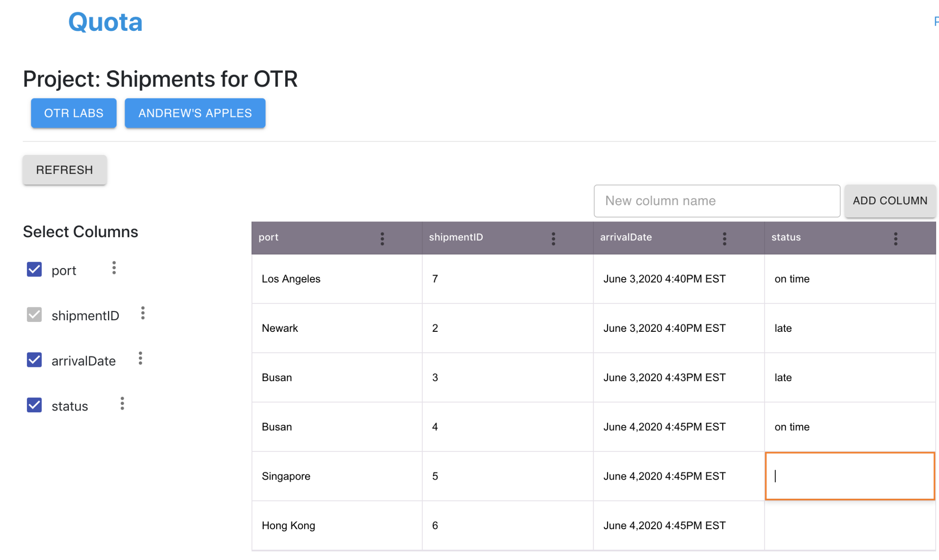Open the arrivalDate column header menu
The image size is (939, 560).
724,238
